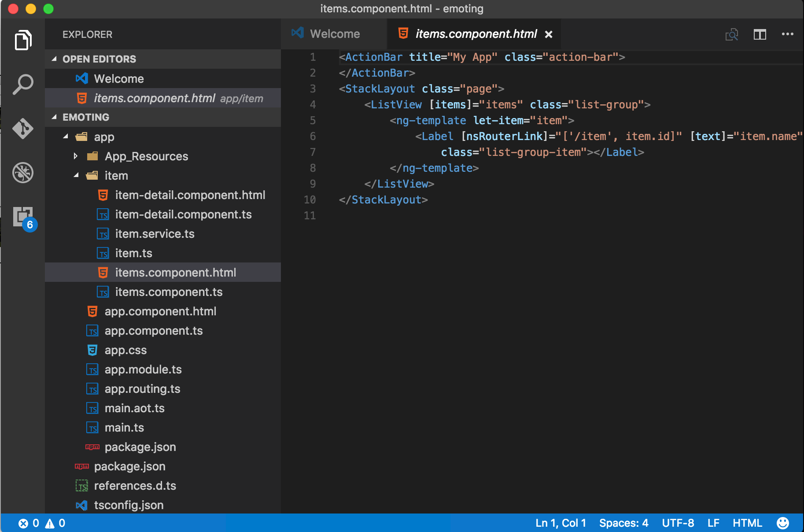Open the editor More Actions ellipsis

(x=787, y=34)
